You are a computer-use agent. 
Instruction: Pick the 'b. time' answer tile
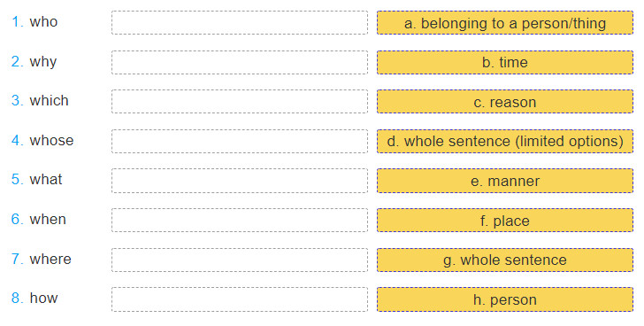(x=505, y=62)
